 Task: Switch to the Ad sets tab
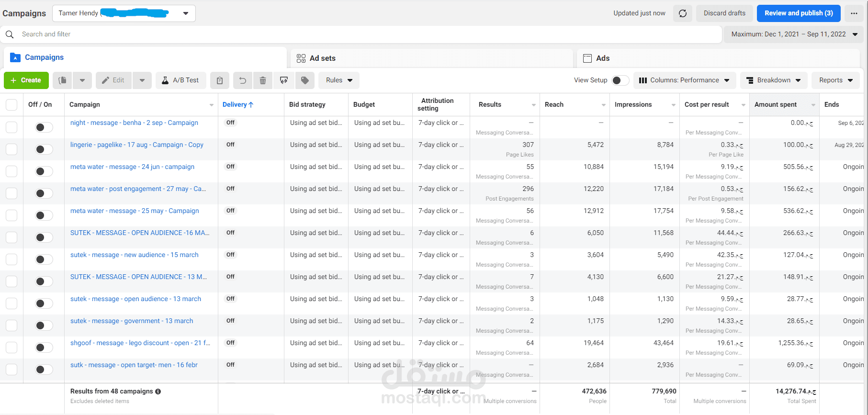point(432,58)
